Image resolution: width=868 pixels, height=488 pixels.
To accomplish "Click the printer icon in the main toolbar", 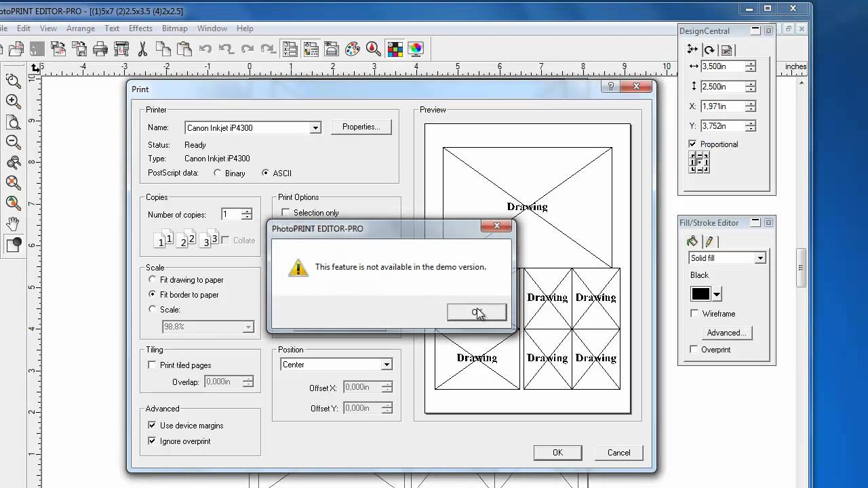I will click(x=100, y=49).
